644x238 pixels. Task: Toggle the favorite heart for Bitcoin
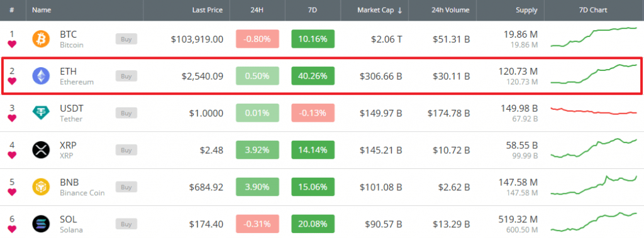12,45
